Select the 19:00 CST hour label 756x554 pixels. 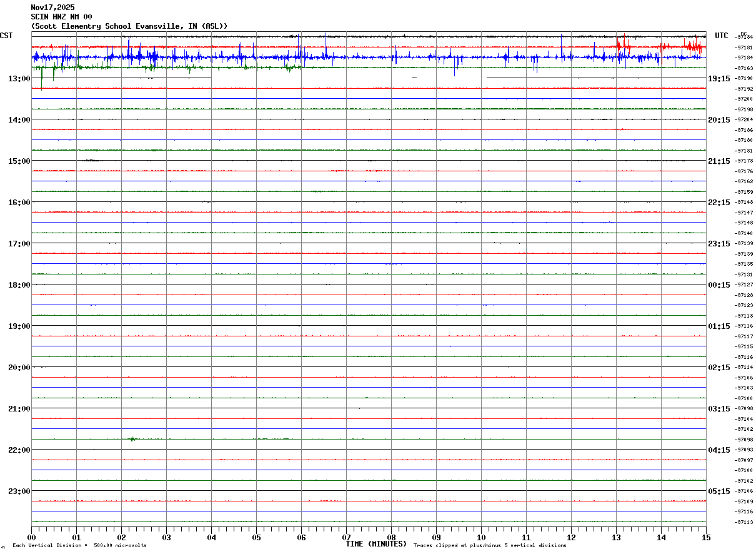point(19,326)
